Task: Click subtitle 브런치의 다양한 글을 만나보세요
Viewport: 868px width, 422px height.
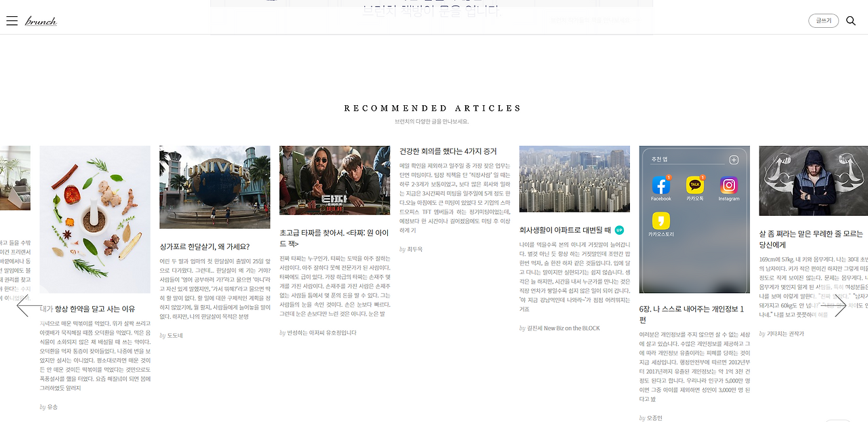Action: pos(432,122)
